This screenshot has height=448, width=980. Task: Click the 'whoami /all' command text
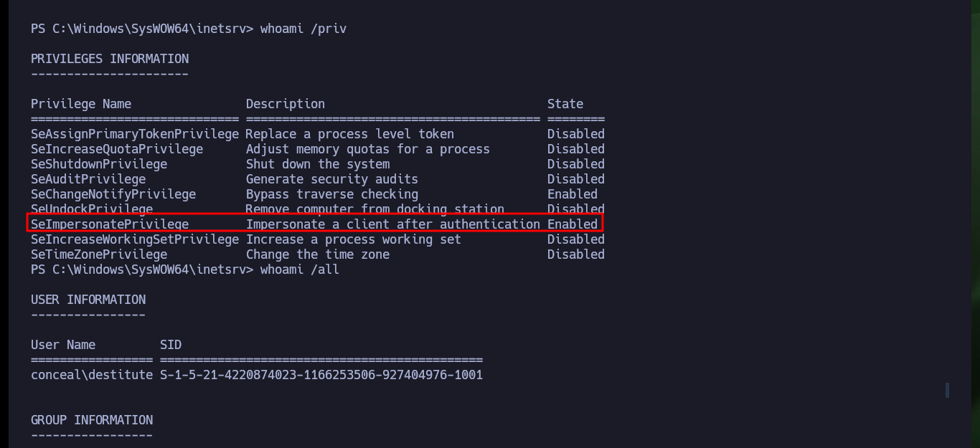[x=300, y=270]
